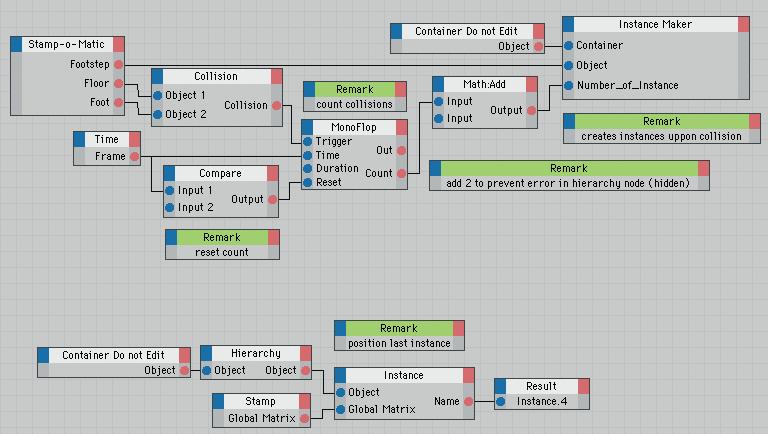
Task: Click the Count output port on MonoFlop
Action: [x=402, y=173]
